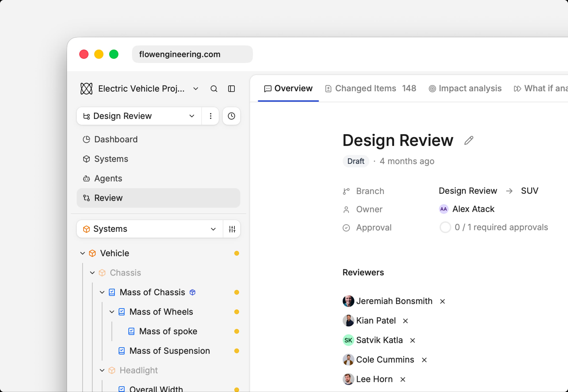Collapse the Headlight tree node
This screenshot has width=568, height=392.
click(102, 370)
